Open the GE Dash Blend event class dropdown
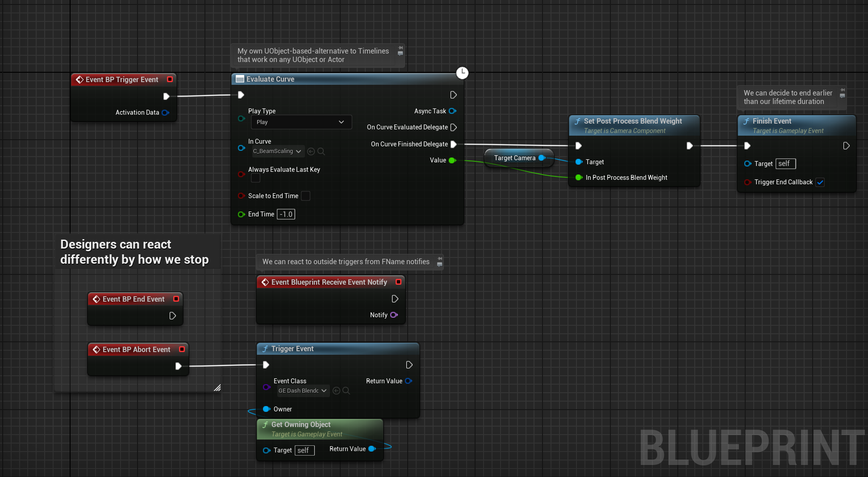 click(x=303, y=391)
